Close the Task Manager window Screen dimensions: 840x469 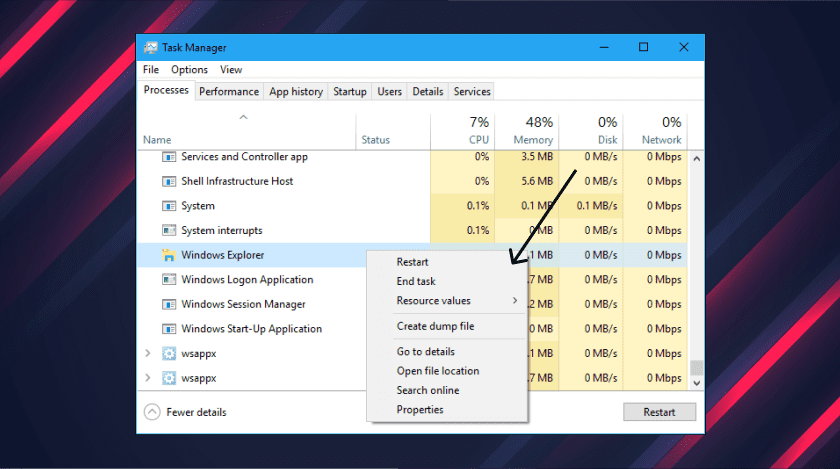(684, 47)
